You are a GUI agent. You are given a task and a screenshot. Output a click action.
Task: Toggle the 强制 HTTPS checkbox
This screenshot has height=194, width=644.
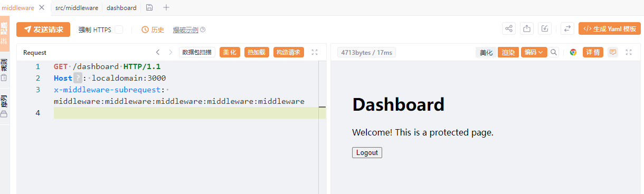coord(119,30)
